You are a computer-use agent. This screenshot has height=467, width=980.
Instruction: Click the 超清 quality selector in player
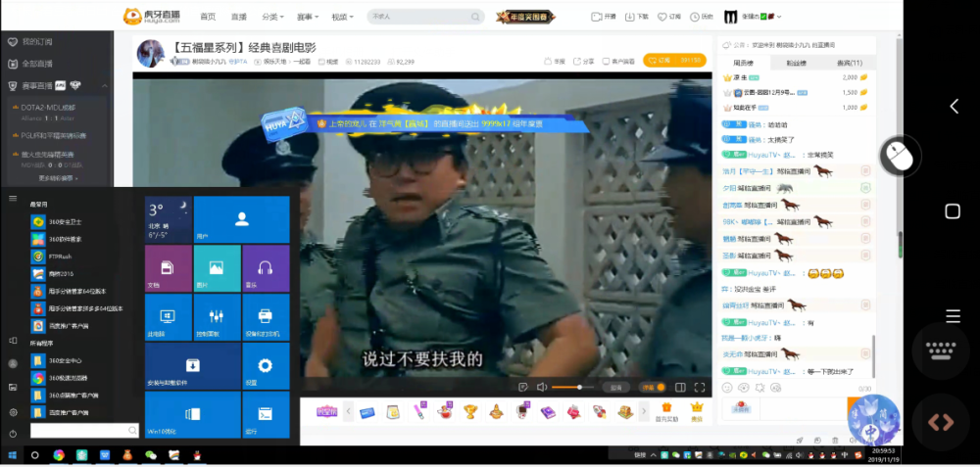616,387
